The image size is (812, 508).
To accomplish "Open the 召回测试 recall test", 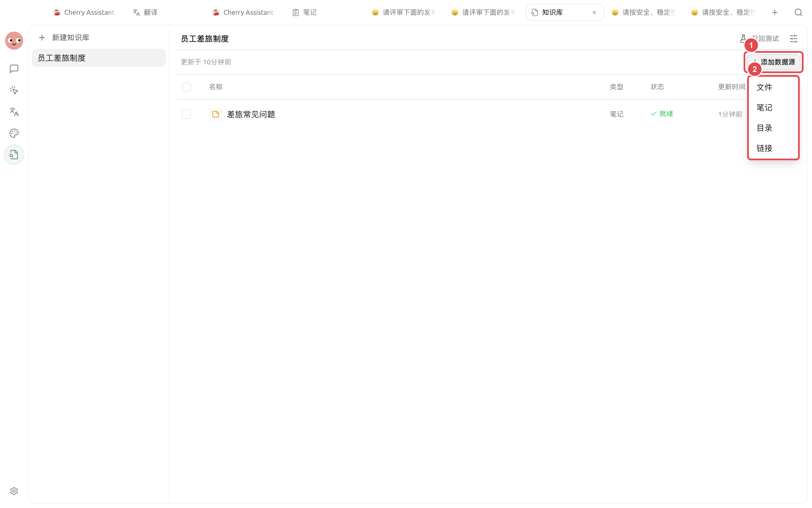I will 759,39.
